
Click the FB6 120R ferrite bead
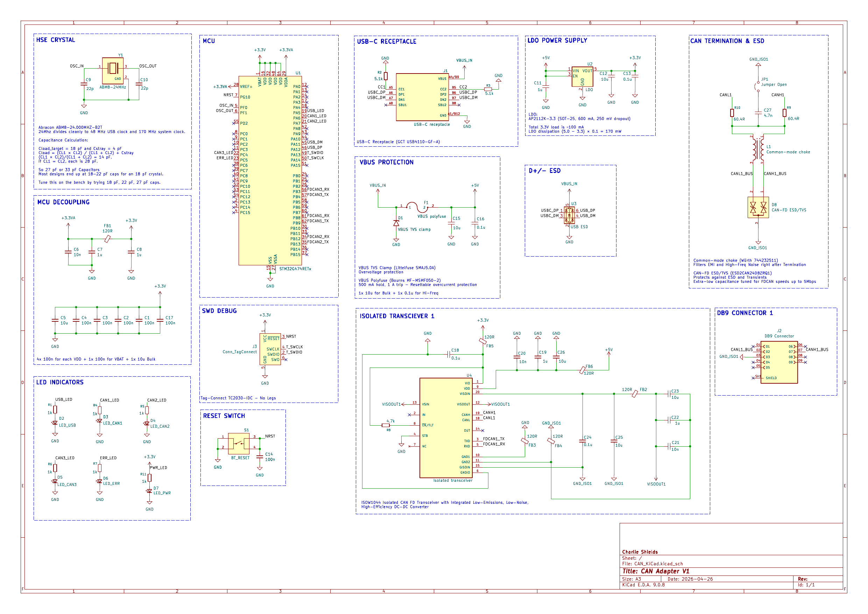tap(582, 370)
